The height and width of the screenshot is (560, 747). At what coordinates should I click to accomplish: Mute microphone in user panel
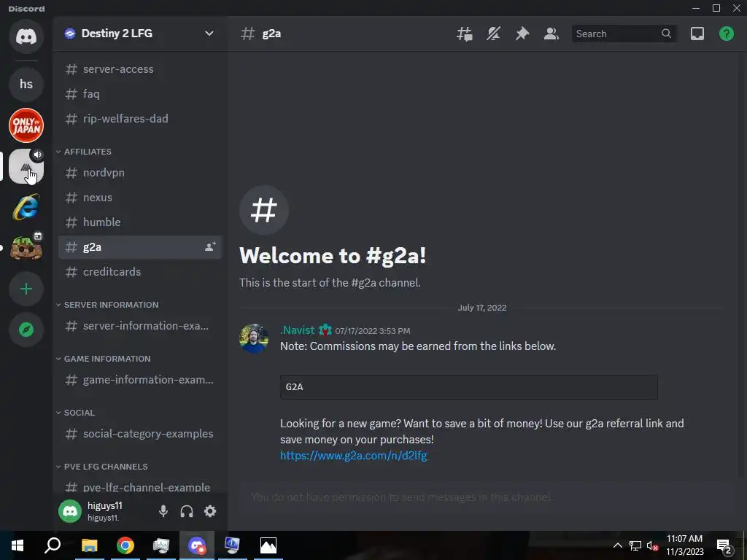163,511
